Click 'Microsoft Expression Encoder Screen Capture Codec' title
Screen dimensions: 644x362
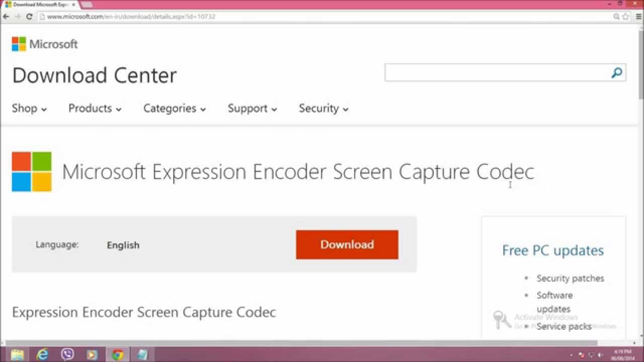click(298, 172)
